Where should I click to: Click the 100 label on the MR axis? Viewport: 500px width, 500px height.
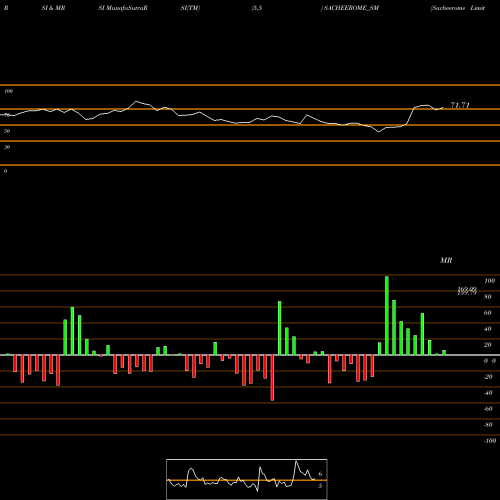489,281
